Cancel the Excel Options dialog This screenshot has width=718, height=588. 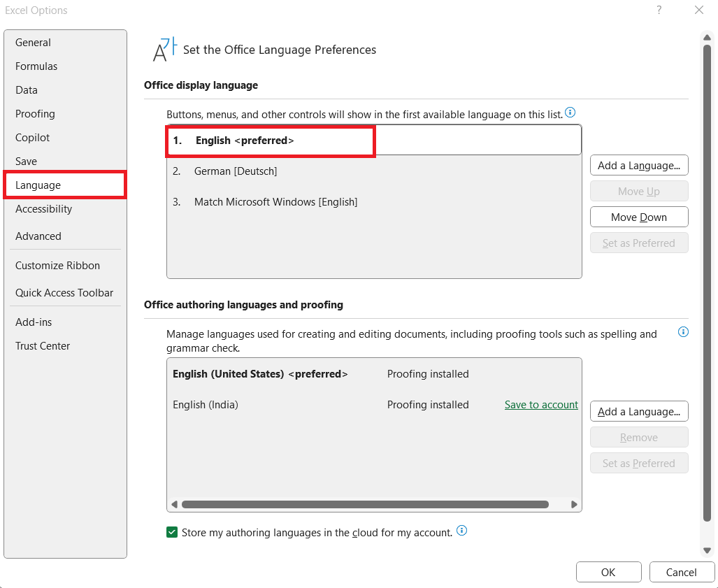tap(682, 573)
